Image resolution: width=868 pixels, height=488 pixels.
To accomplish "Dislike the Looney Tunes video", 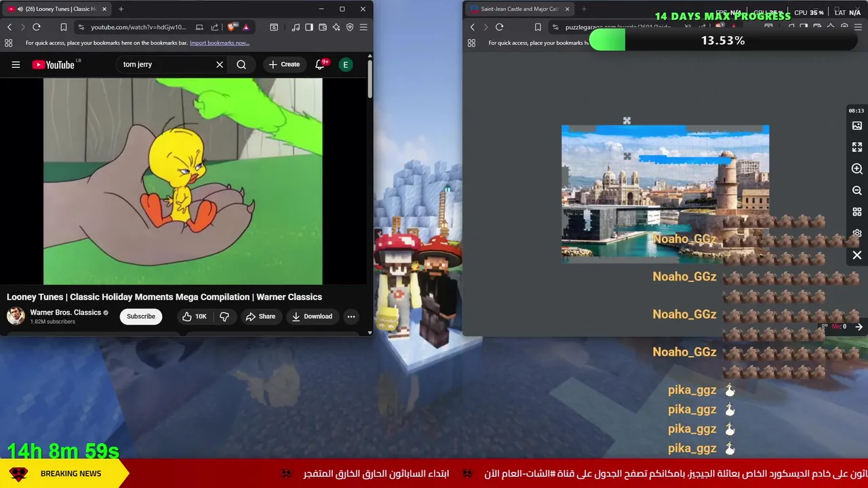I will (224, 317).
